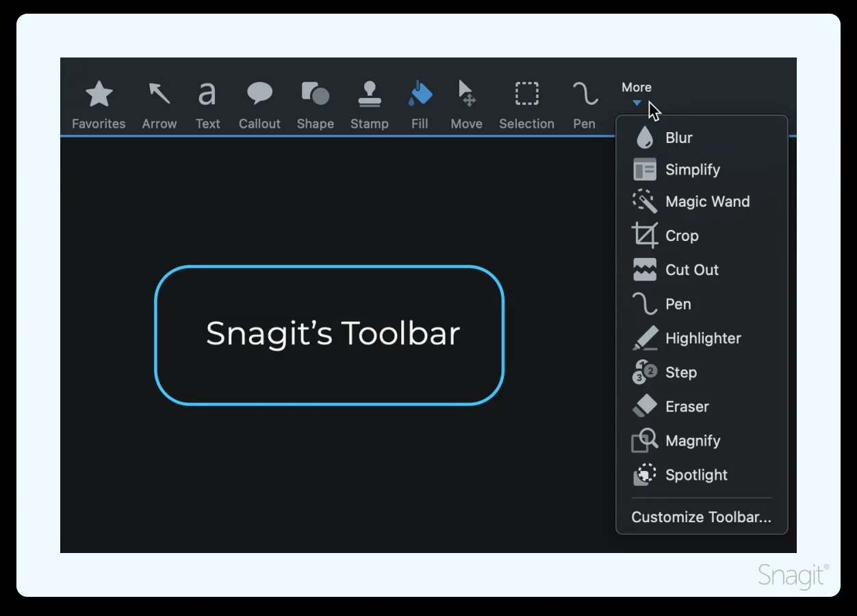
Task: Open the Favorites tool in the toolbar
Action: coord(99,105)
